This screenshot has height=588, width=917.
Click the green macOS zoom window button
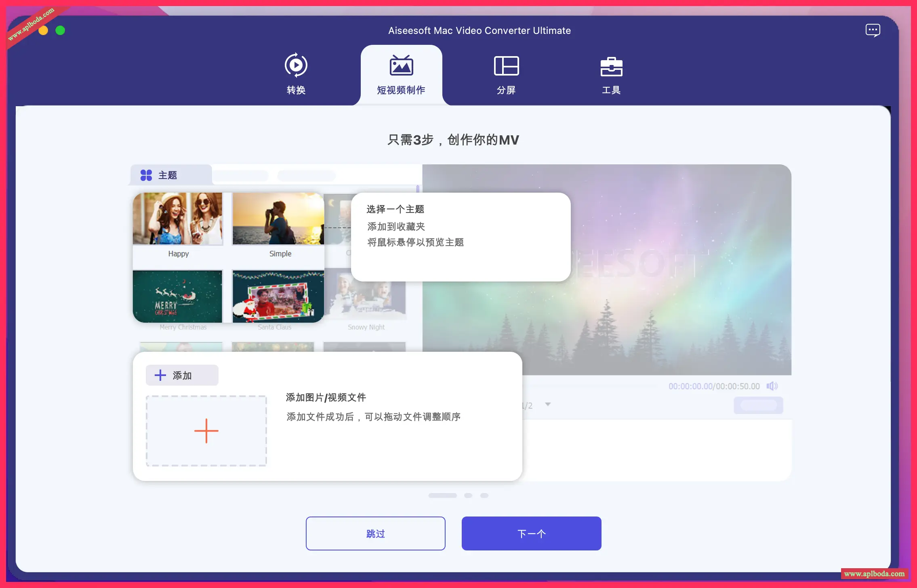tap(60, 30)
